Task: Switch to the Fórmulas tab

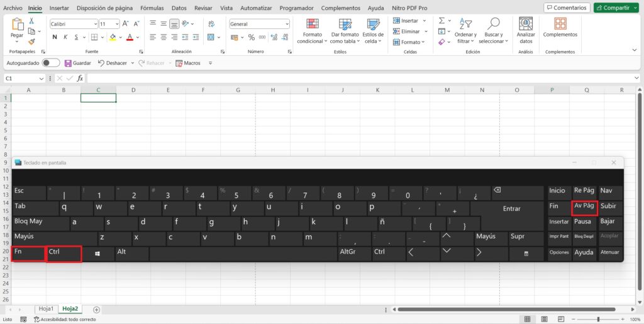Action: 152,8
